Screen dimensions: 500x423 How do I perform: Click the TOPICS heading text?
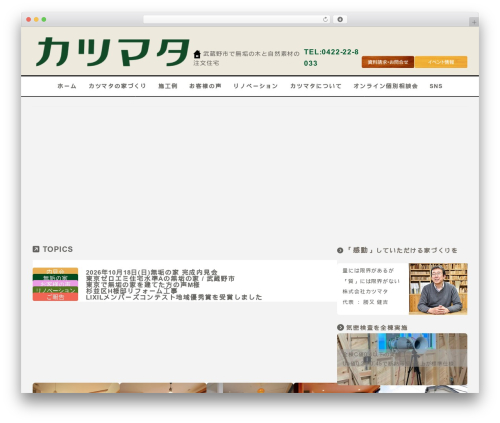[x=58, y=249]
